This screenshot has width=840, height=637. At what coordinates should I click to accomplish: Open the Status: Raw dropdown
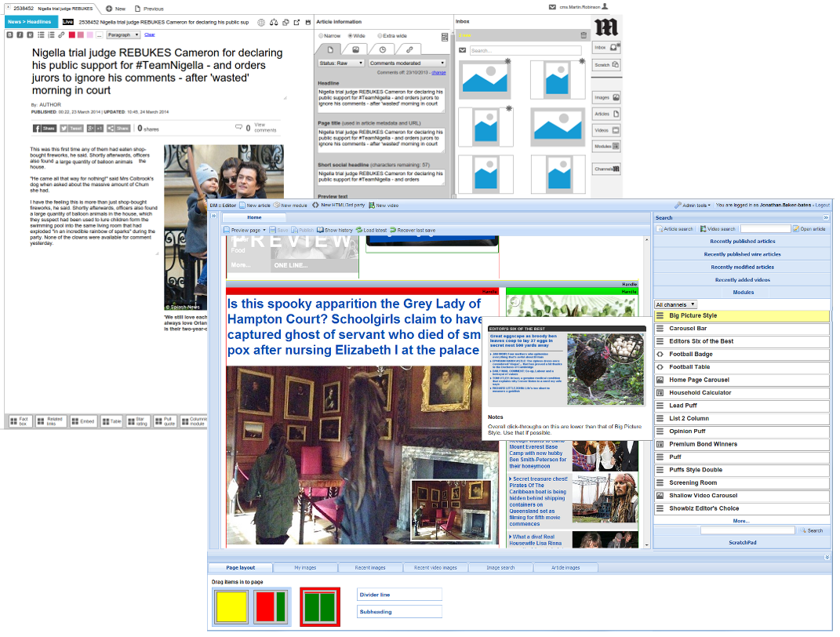tap(340, 63)
